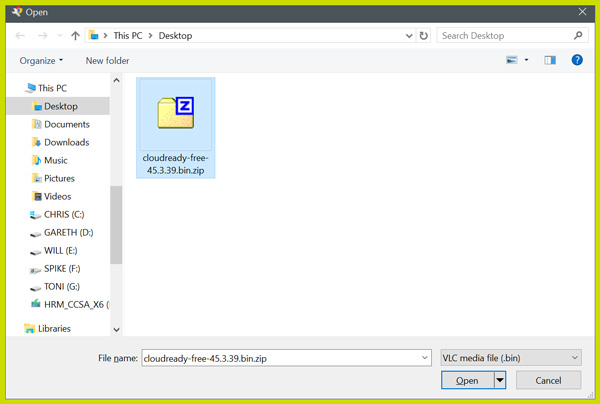The height and width of the screenshot is (404, 600).
Task: Click the Back navigation arrow
Action: point(20,36)
